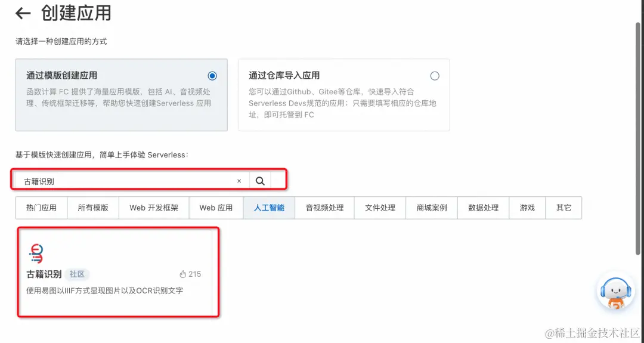Open the 游戏 tab
Image resolution: width=644 pixels, height=343 pixels.
click(527, 208)
